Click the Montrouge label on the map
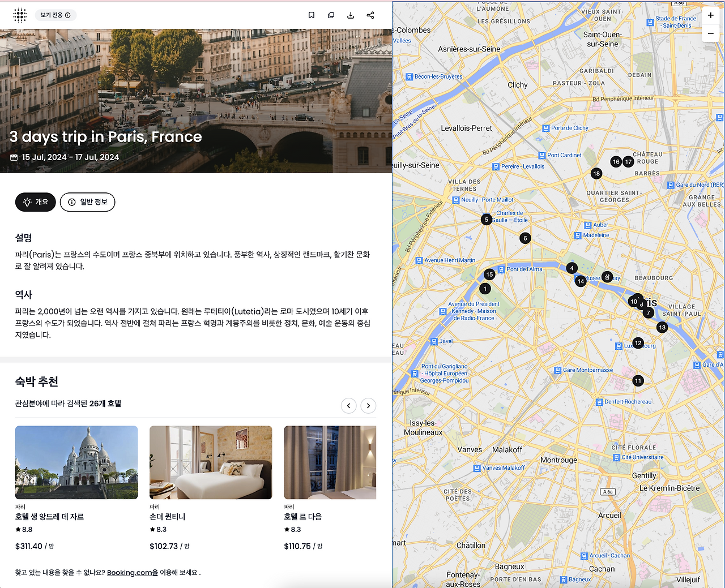This screenshot has height=588, width=725. coord(559,460)
